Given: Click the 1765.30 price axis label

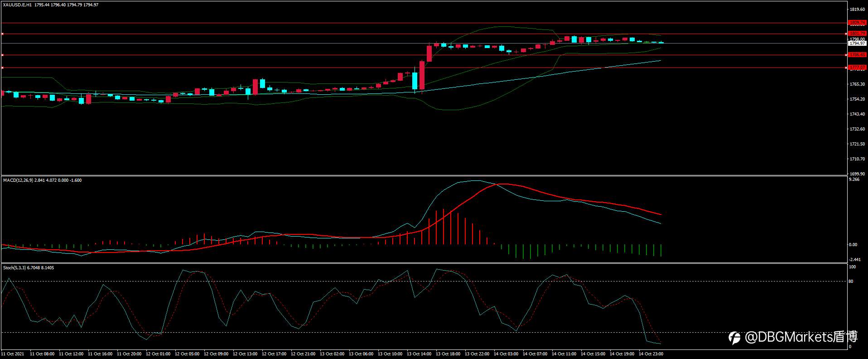Looking at the screenshot, I should click(x=858, y=84).
